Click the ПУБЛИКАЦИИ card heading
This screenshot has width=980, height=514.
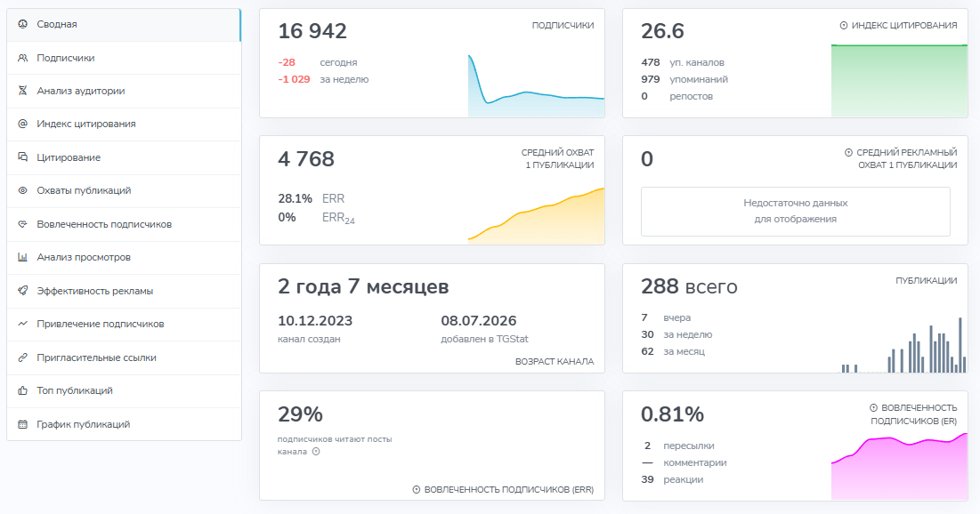pos(927,280)
